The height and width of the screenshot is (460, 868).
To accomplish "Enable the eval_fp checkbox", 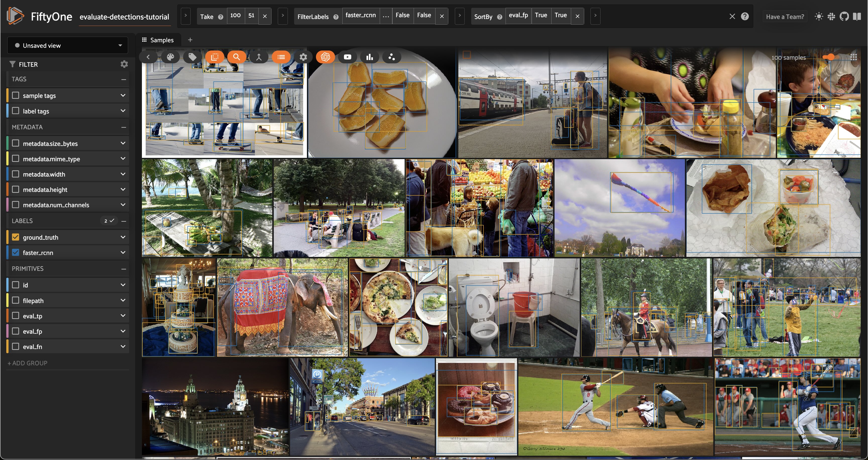I will pyautogui.click(x=16, y=331).
